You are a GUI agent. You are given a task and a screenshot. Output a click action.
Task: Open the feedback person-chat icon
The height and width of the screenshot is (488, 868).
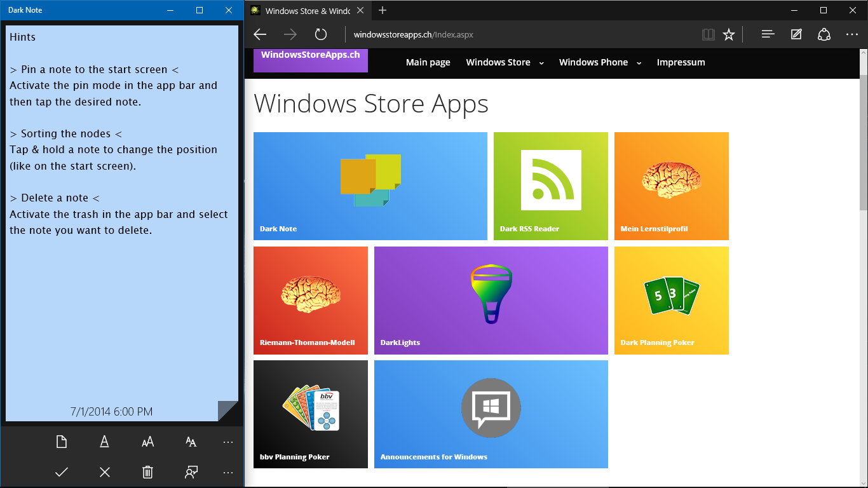pos(191,472)
